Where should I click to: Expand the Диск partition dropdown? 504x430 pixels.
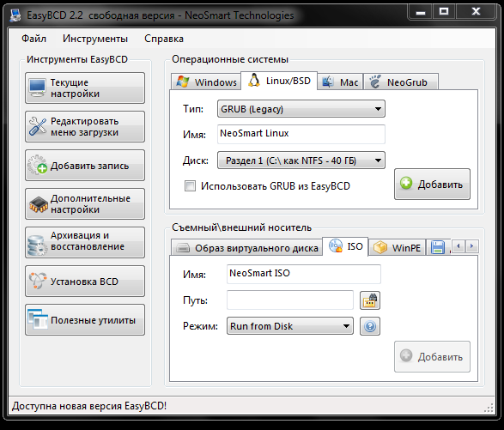pyautogui.click(x=301, y=160)
